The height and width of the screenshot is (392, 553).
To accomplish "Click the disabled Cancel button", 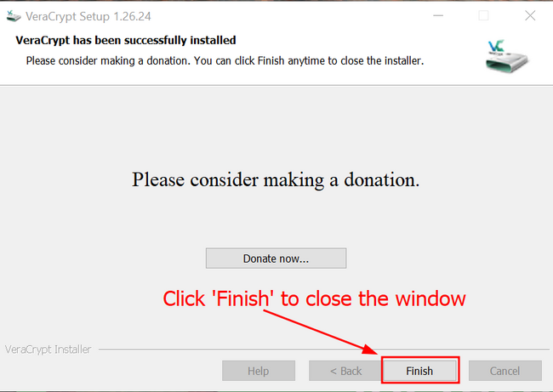I will click(x=505, y=371).
